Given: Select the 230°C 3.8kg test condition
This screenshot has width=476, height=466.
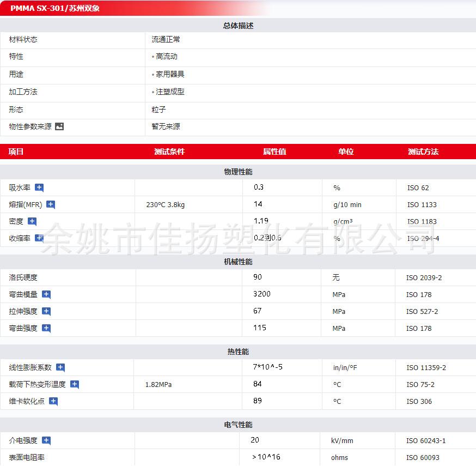Looking at the screenshot, I should (x=166, y=205).
